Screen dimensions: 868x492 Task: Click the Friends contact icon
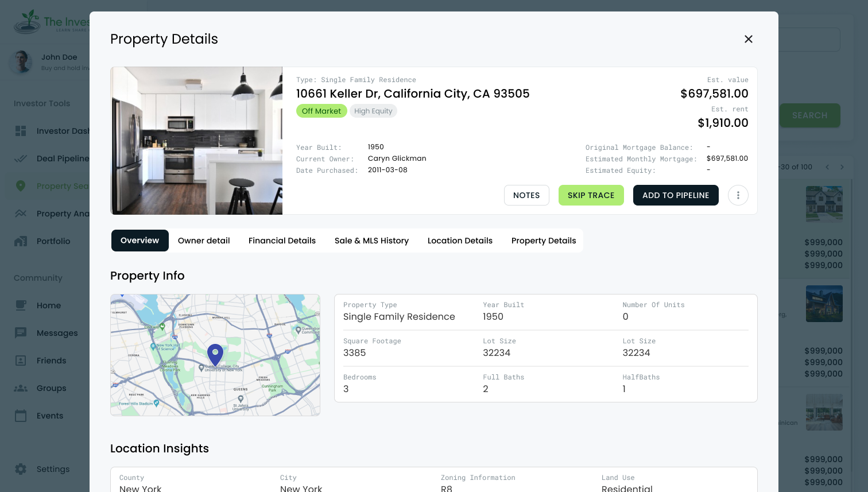pos(21,361)
